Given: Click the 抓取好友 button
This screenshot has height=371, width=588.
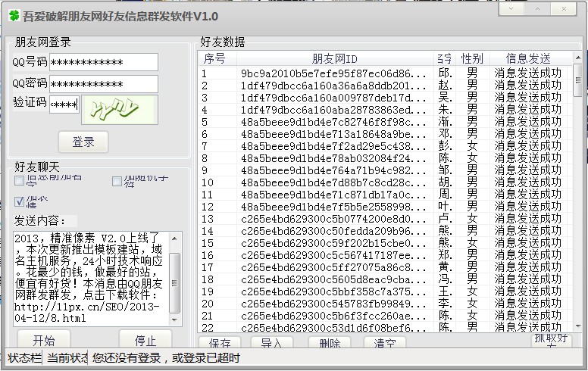Looking at the screenshot, I should [551, 340].
